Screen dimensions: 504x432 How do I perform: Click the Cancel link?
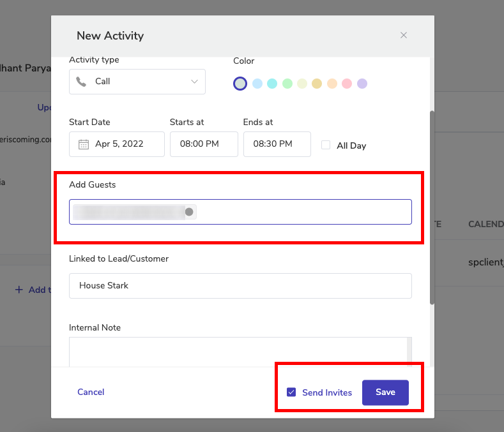[91, 392]
